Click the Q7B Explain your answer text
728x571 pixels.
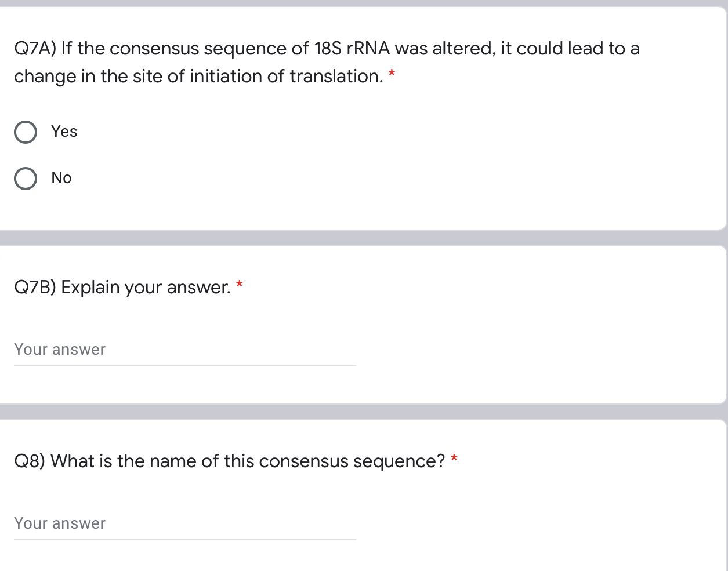(122, 287)
